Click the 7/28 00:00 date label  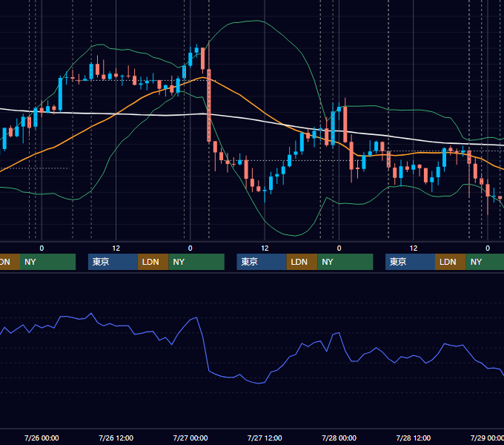[x=339, y=438]
